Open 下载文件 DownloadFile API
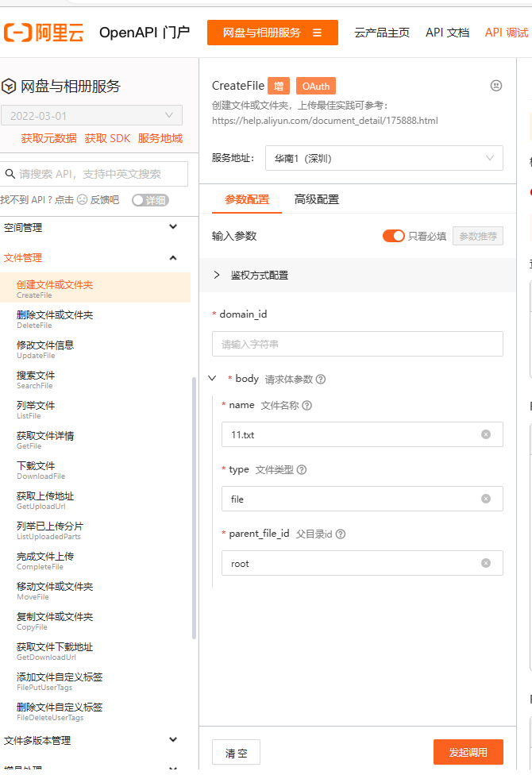The width and height of the screenshot is (532, 775). (95, 470)
